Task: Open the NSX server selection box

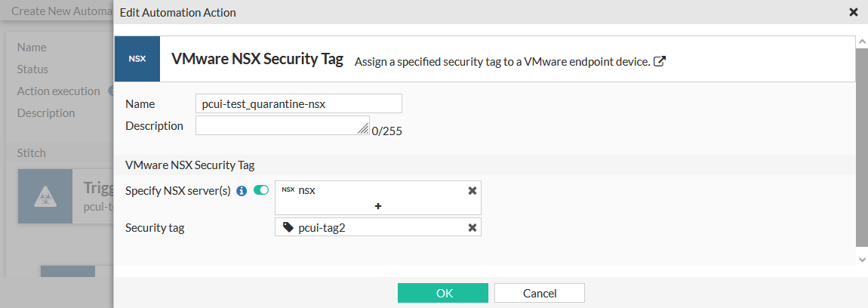Action: coord(377,190)
